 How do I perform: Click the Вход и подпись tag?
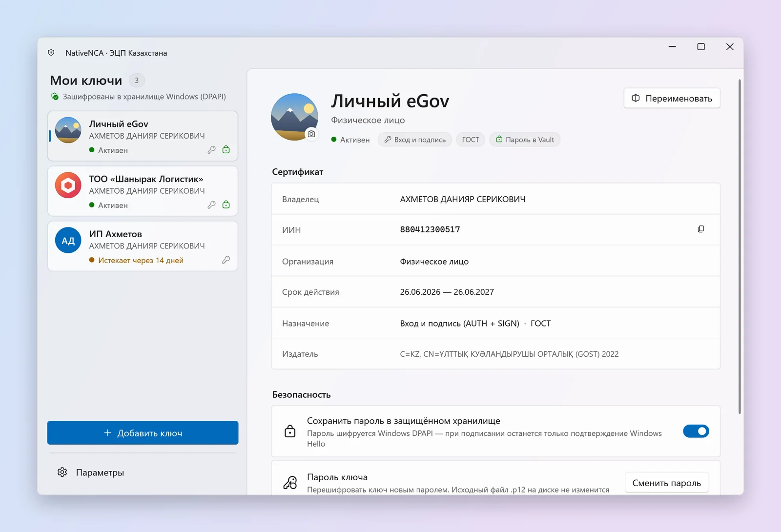click(415, 140)
